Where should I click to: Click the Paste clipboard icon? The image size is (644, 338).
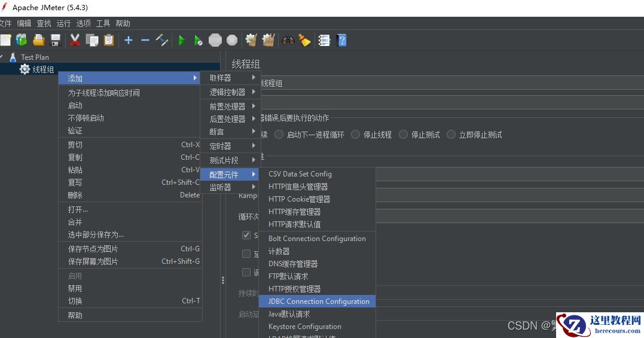tap(109, 40)
